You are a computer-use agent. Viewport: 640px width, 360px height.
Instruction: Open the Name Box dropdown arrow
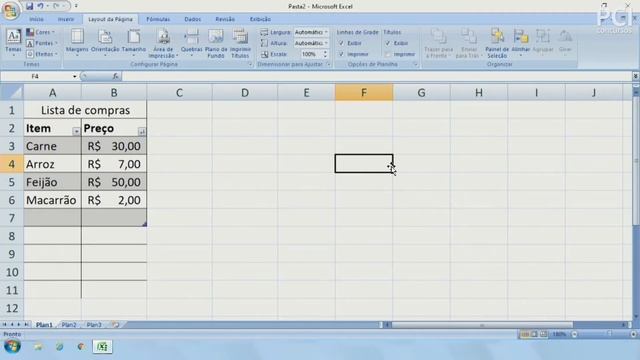click(x=74, y=76)
